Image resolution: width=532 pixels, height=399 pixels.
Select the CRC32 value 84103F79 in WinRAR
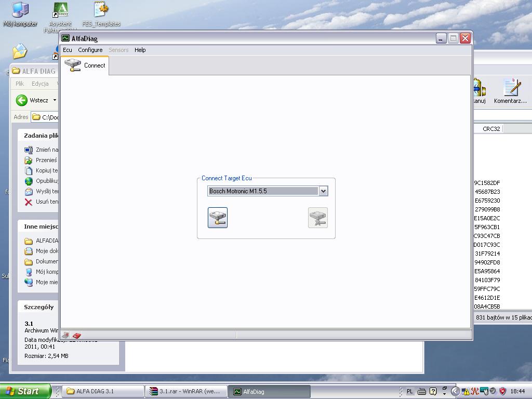487,280
